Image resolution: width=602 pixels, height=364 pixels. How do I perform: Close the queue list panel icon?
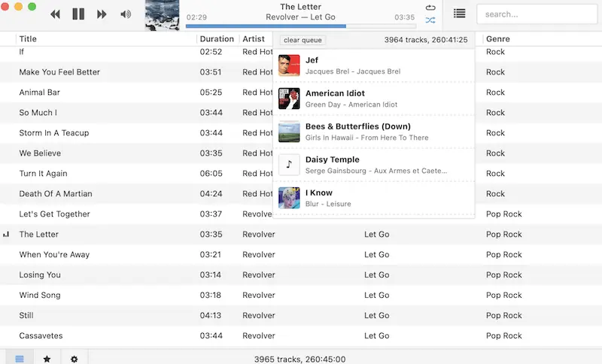coord(460,14)
